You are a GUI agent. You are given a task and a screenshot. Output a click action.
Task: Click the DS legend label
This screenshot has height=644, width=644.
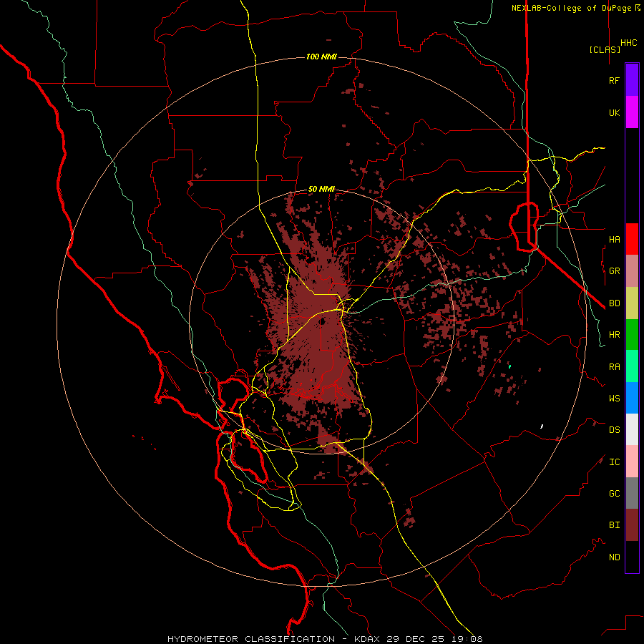pos(614,429)
